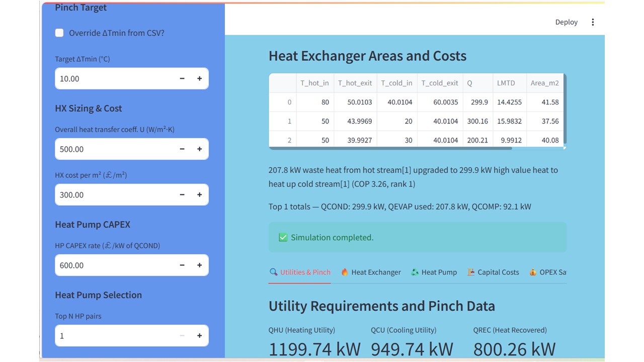Open the Heat Pump tab
Screen dimensions: 644x362
tap(434, 272)
